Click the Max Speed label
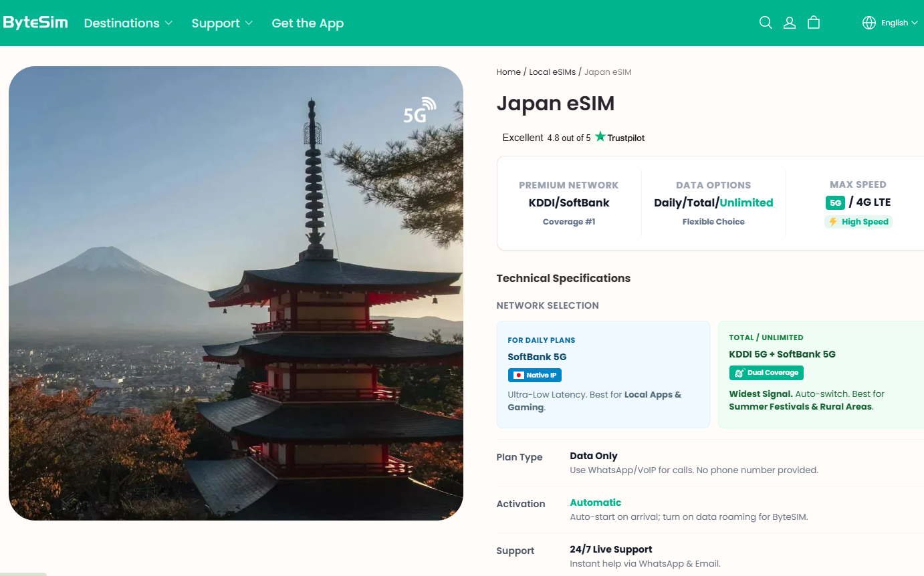The image size is (924, 576). [x=858, y=184]
